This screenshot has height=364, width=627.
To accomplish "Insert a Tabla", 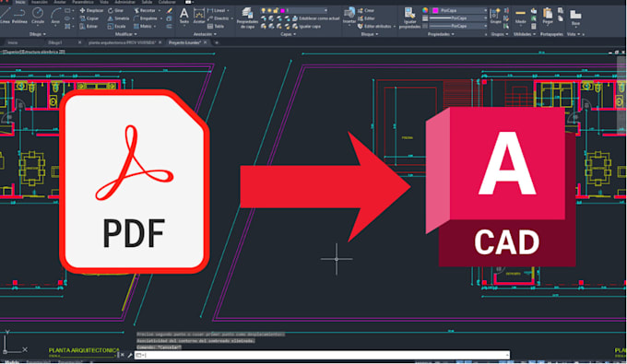I will pyautogui.click(x=216, y=27).
